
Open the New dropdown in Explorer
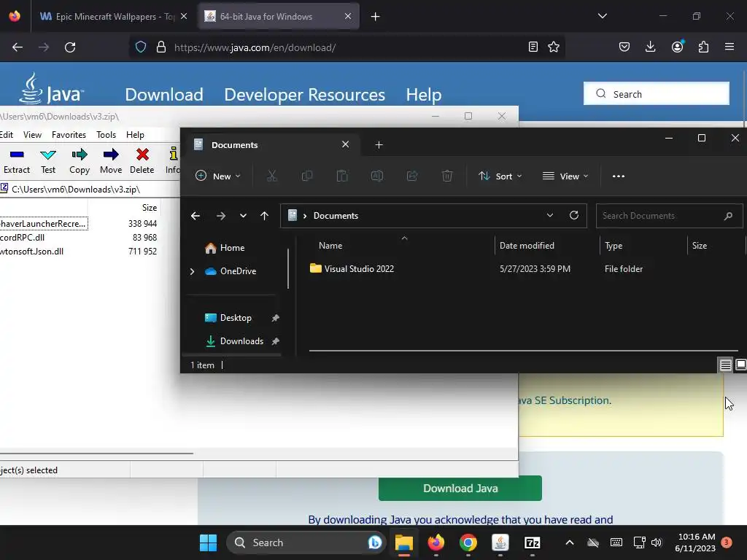218,176
